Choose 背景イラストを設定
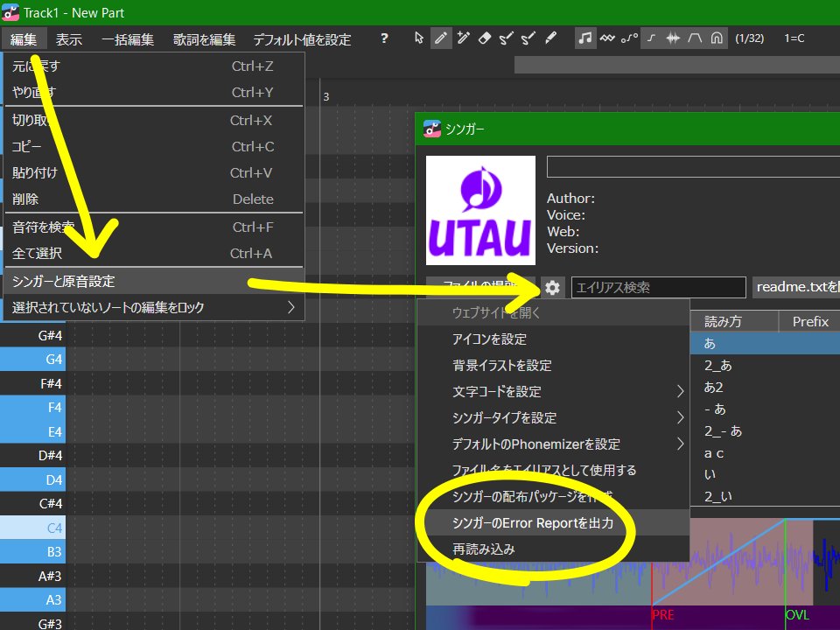Screen dimensions: 840x630 [553, 366]
